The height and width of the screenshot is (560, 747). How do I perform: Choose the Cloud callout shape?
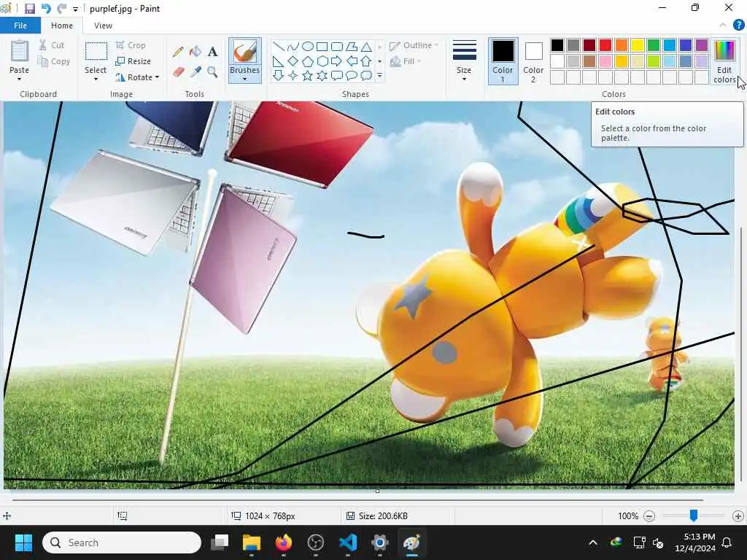pos(366,75)
